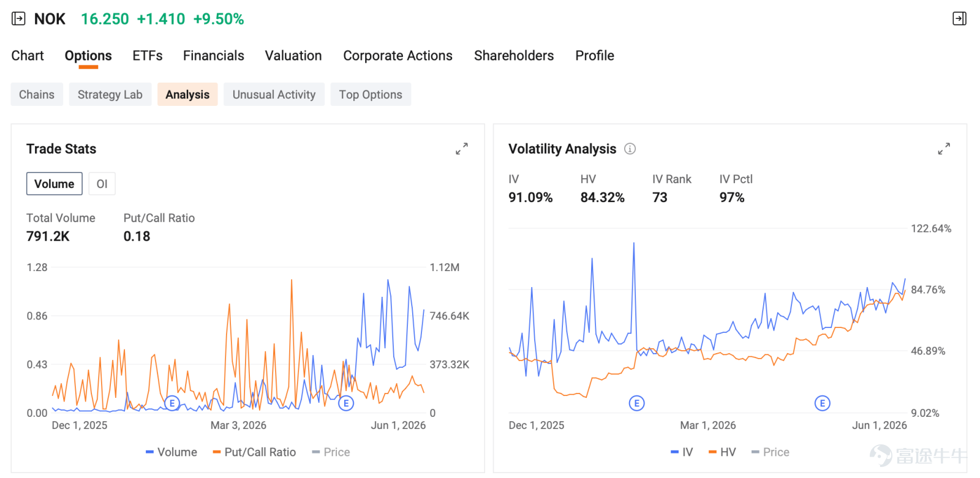The height and width of the screenshot is (478, 980).
Task: Show Unusual Activity
Action: (x=274, y=95)
